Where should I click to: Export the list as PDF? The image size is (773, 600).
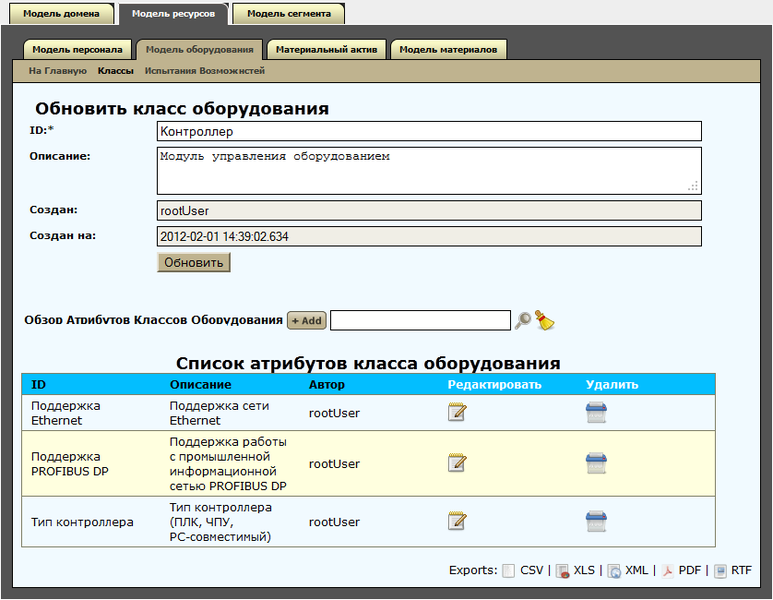tap(689, 570)
